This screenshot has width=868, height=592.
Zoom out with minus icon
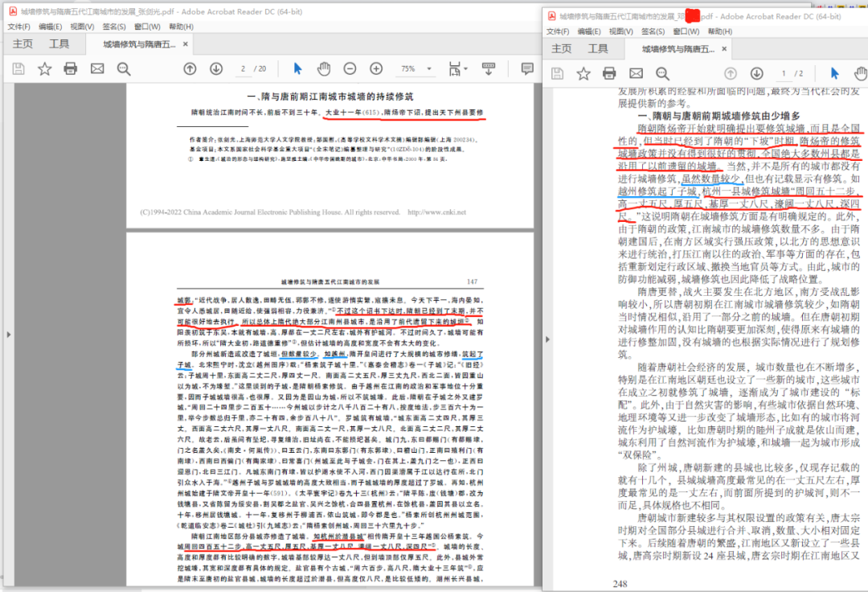click(350, 69)
